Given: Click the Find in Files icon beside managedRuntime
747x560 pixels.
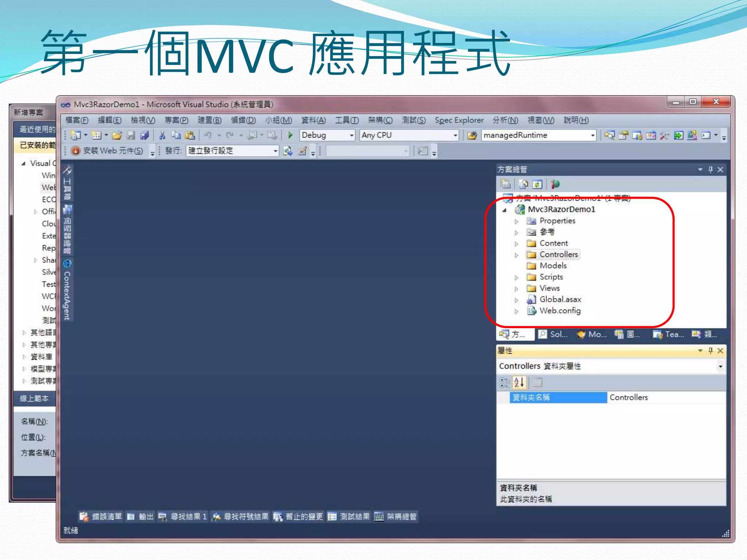Looking at the screenshot, I should tap(472, 136).
